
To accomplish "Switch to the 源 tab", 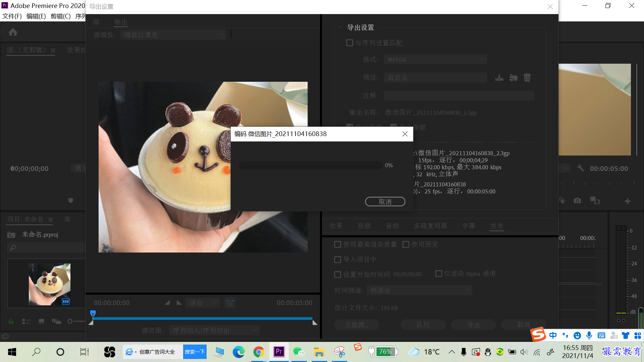I will 96,22.
